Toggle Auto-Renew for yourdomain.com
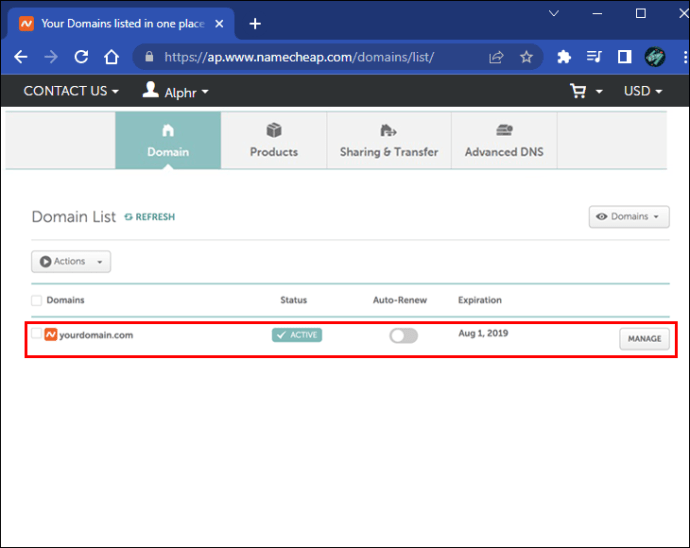 (x=404, y=336)
